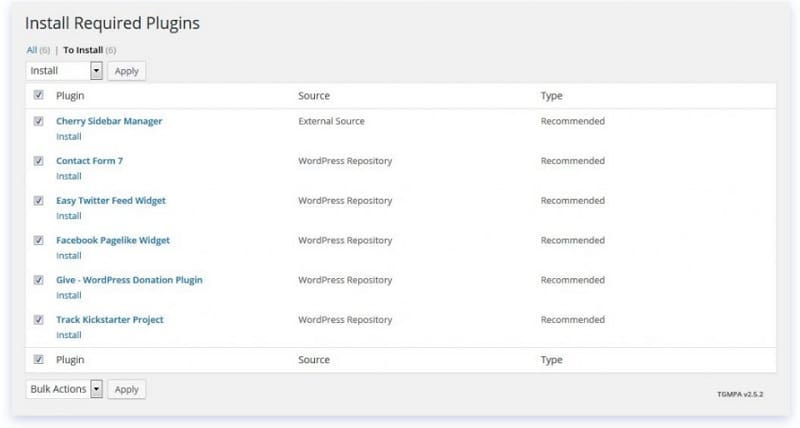This screenshot has height=428, width=800.
Task: Open the Easy Twitter Feed Widget link
Action: point(111,200)
